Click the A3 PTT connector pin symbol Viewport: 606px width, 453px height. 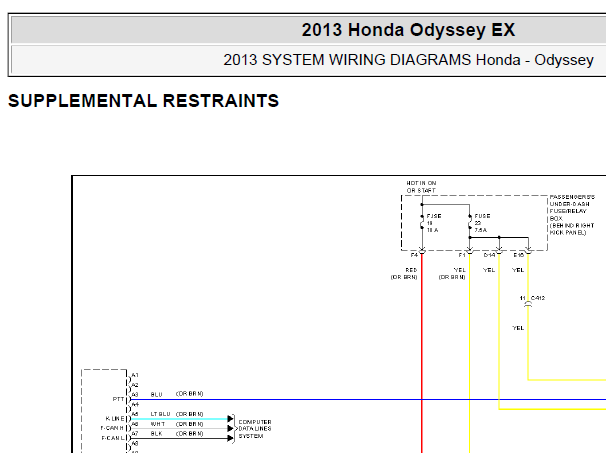coord(129,399)
